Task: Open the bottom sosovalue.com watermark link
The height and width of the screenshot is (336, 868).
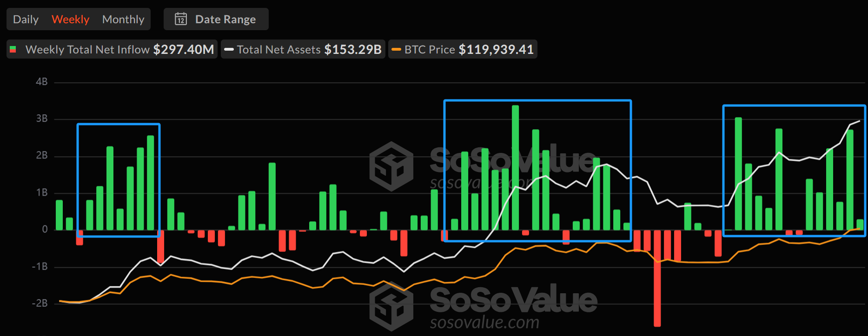Action: [x=484, y=322]
